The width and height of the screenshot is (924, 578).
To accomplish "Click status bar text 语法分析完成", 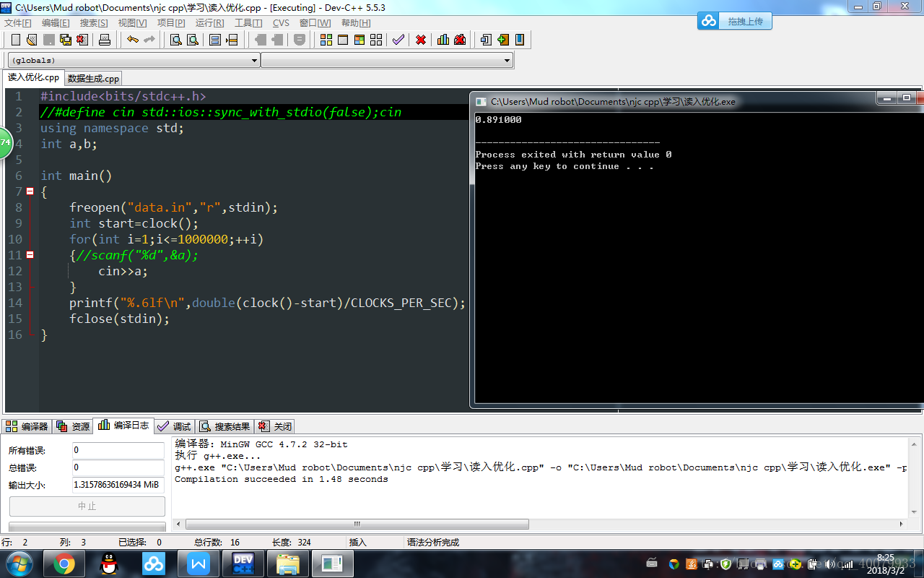I will point(433,542).
